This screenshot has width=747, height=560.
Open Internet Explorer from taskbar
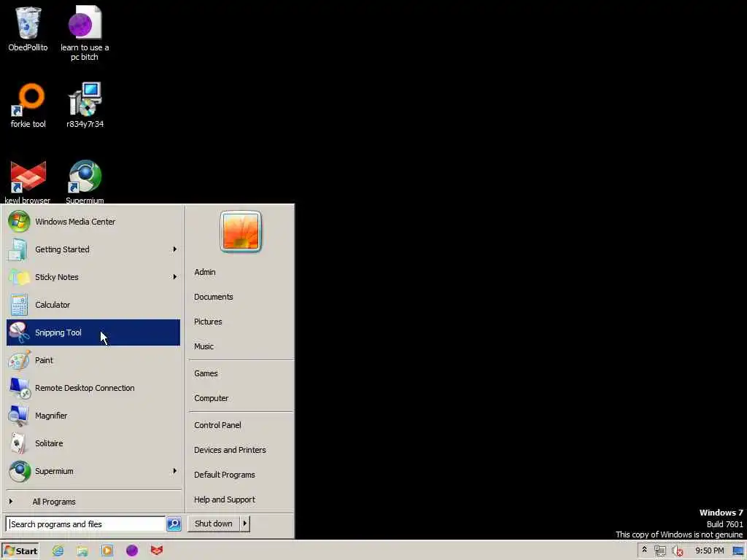(x=58, y=551)
